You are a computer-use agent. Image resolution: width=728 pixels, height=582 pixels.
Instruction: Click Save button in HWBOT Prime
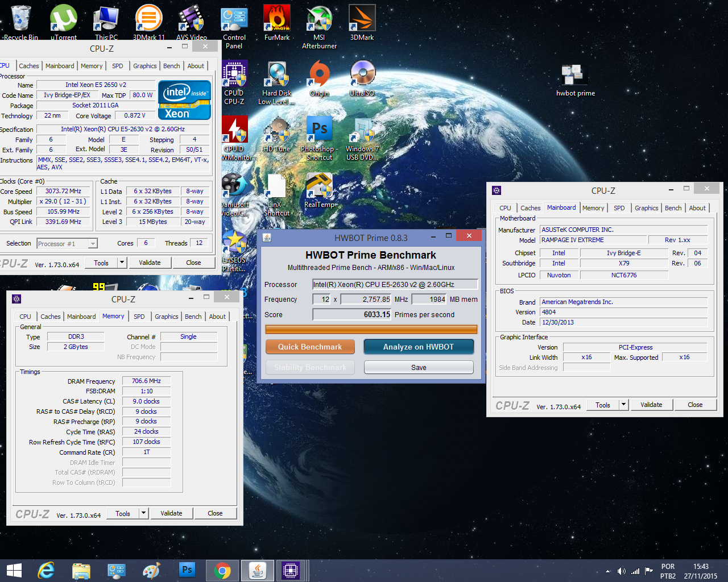pyautogui.click(x=419, y=367)
